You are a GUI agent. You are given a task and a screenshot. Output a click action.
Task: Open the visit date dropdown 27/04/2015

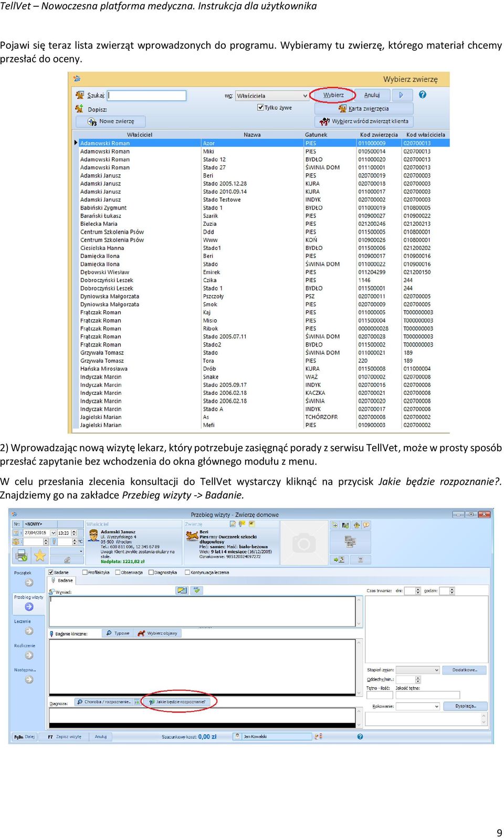(53, 533)
